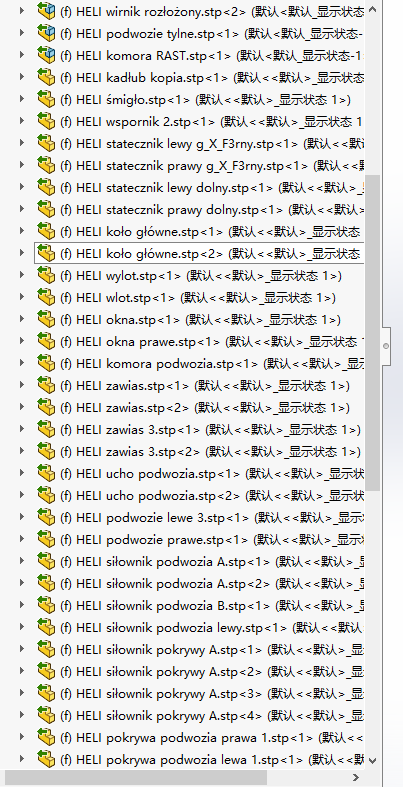Viewport: 403px width, 787px height.
Task: Click the HELI wirnik rozłożony.stp<2> part icon
Action: point(46,11)
